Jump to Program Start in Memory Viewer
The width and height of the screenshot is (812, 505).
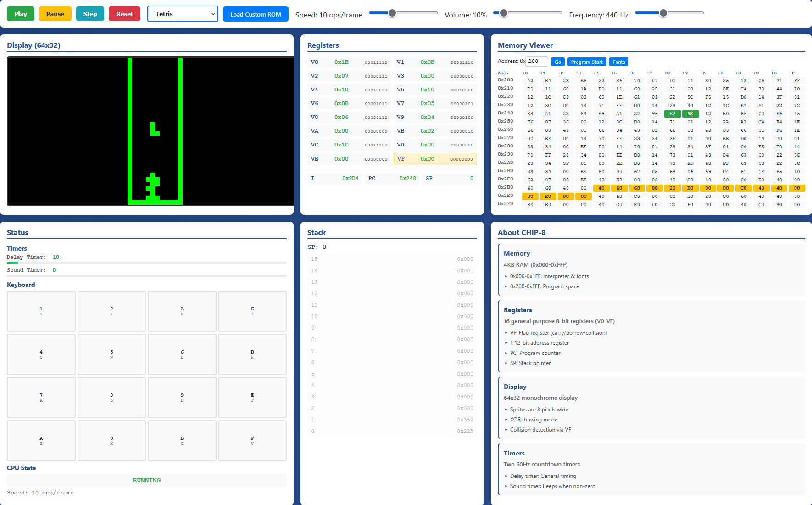coord(587,62)
